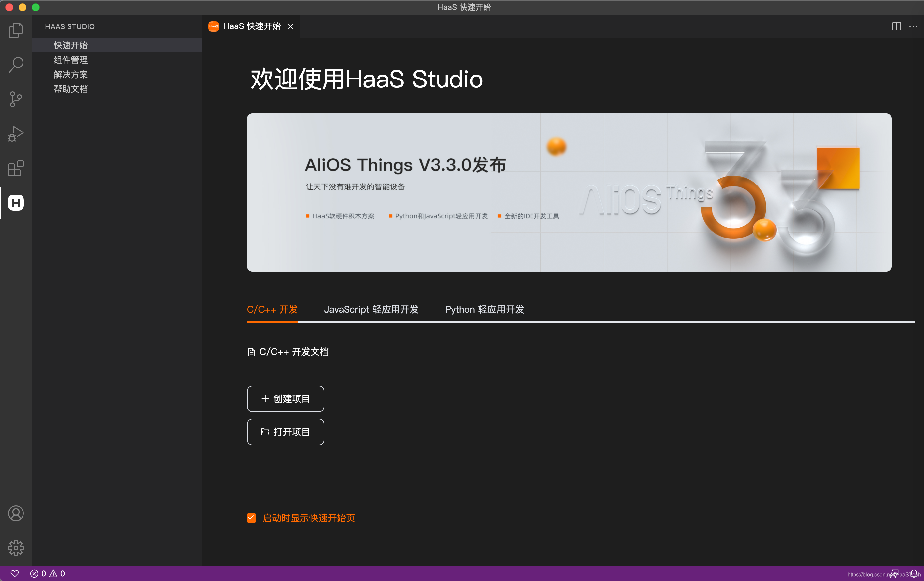Image resolution: width=924 pixels, height=581 pixels.
Task: Toggle 启动时显示快速开始页 checkbox
Action: [251, 518]
